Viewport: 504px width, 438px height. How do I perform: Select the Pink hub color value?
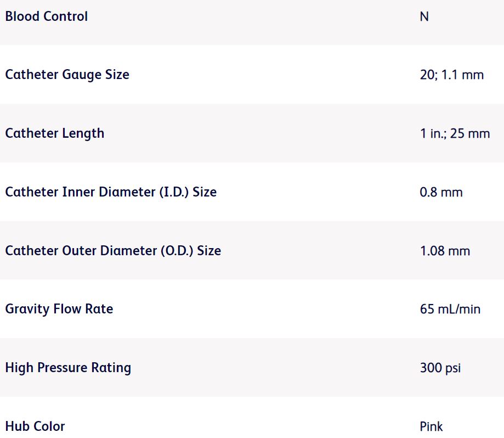tap(431, 426)
